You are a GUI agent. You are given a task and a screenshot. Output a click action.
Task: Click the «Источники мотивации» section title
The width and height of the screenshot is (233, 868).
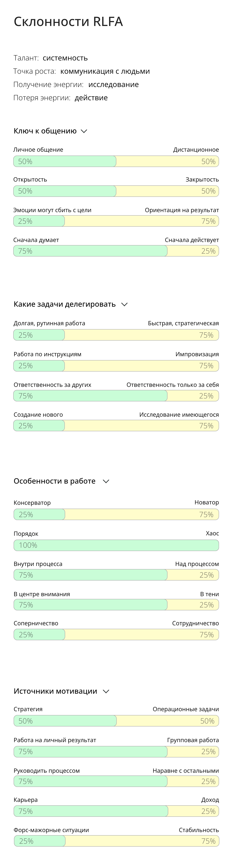point(55,691)
